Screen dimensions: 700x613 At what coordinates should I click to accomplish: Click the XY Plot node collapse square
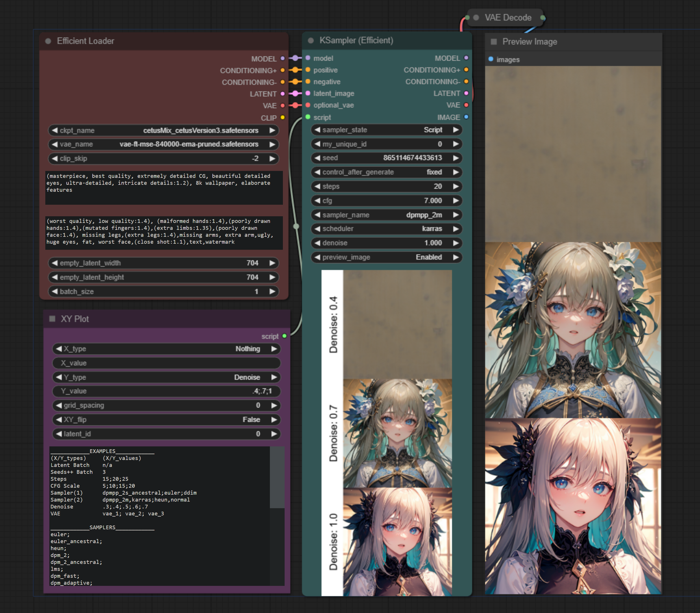52,319
